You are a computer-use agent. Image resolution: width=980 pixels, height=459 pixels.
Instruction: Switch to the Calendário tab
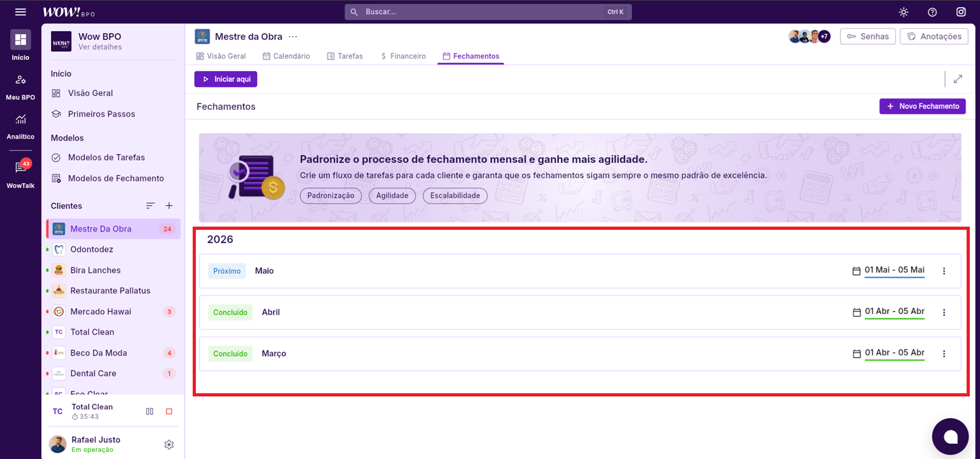pos(286,56)
